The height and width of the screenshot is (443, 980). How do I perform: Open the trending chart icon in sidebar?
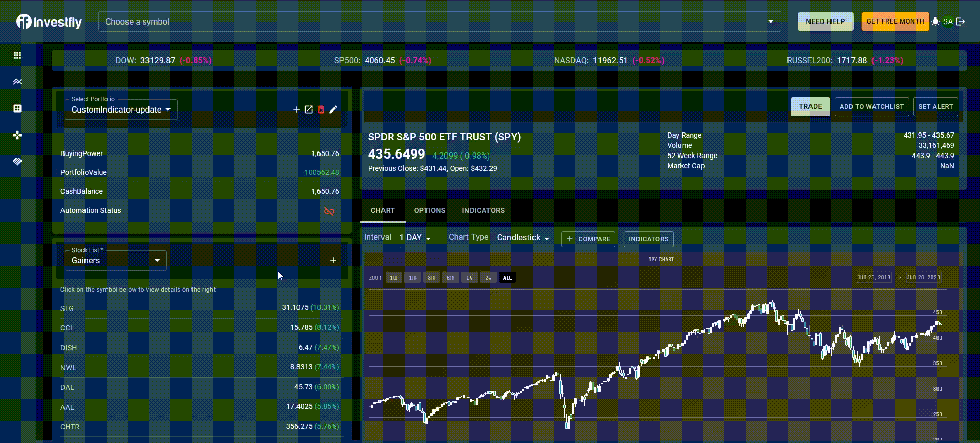17,82
